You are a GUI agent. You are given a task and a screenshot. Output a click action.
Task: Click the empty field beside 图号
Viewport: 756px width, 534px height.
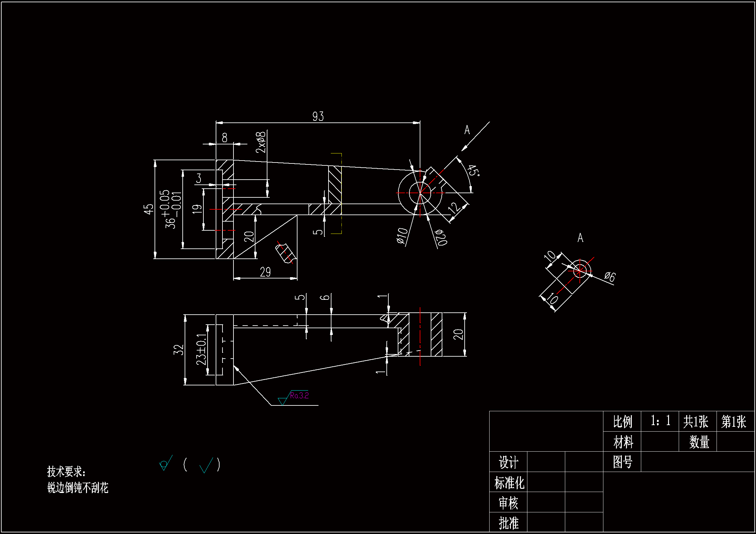pyautogui.click(x=697, y=462)
